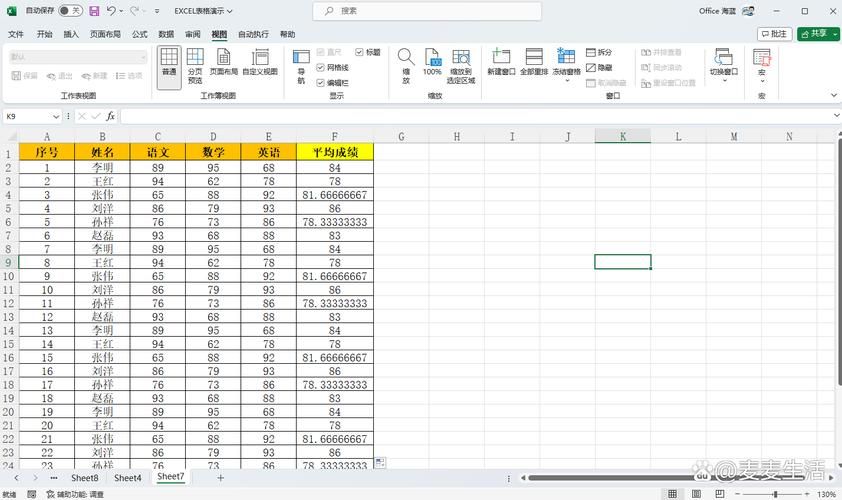Click the 平均成绩 header cell
The height and width of the screenshot is (500, 842).
point(335,152)
